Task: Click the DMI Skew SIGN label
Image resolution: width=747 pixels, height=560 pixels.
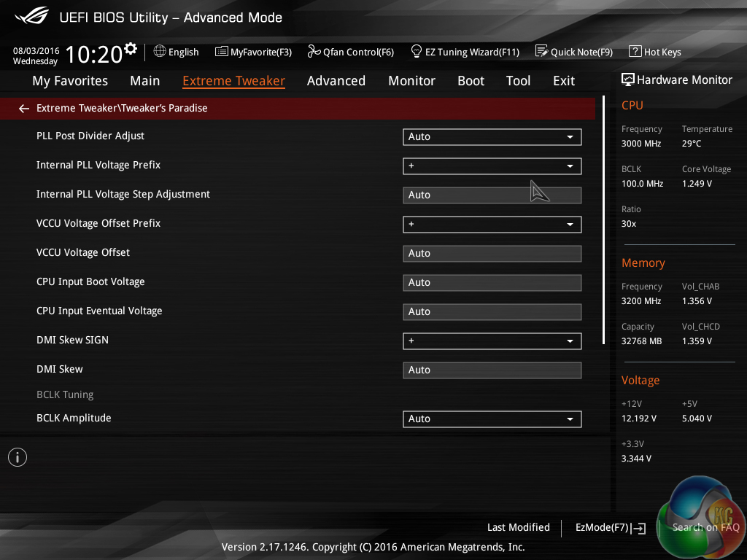Action: 72,340
